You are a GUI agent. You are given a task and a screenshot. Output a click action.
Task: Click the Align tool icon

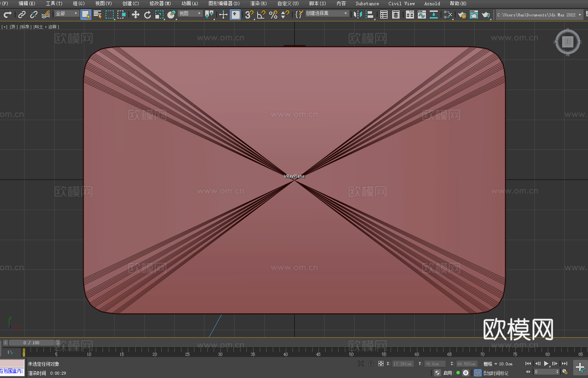pos(370,14)
